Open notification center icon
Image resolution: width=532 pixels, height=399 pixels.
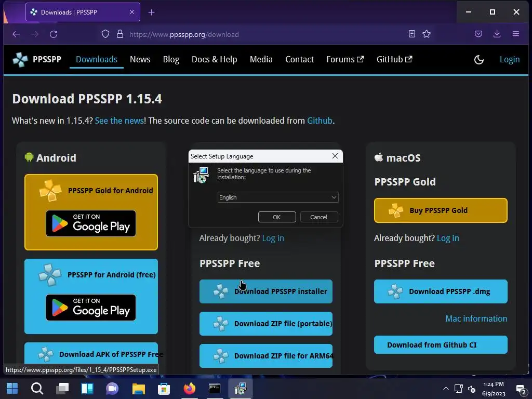(x=521, y=389)
